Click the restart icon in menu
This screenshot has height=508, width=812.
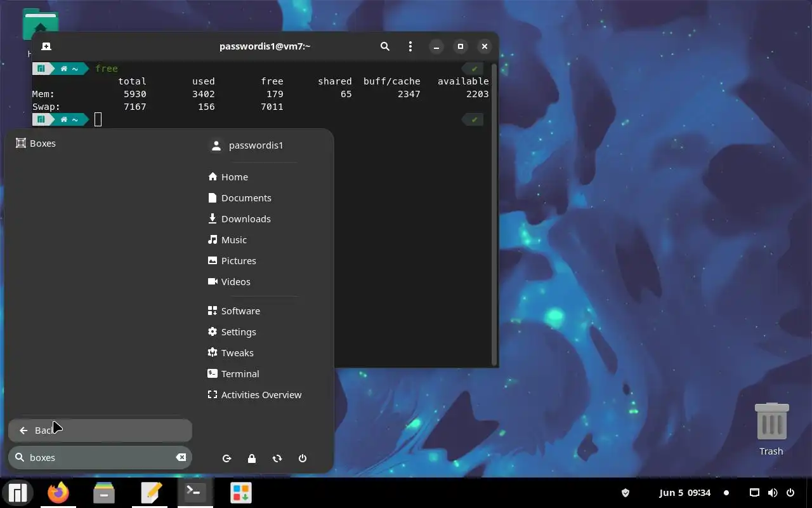tap(277, 458)
